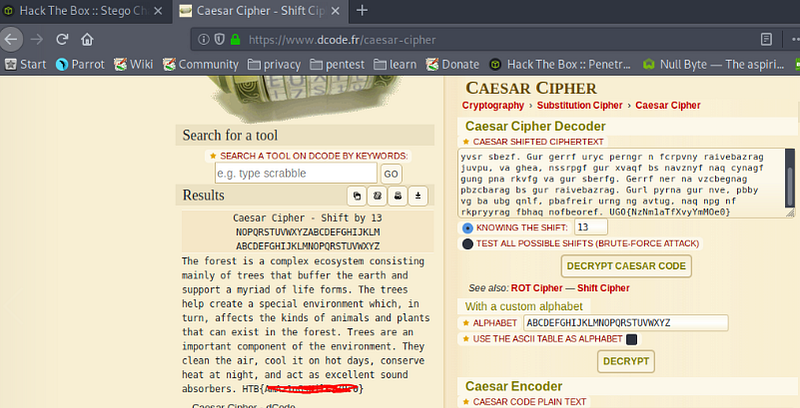Viewport: 800px width, 408px height.
Task: Click the Results heading
Action: tap(204, 195)
